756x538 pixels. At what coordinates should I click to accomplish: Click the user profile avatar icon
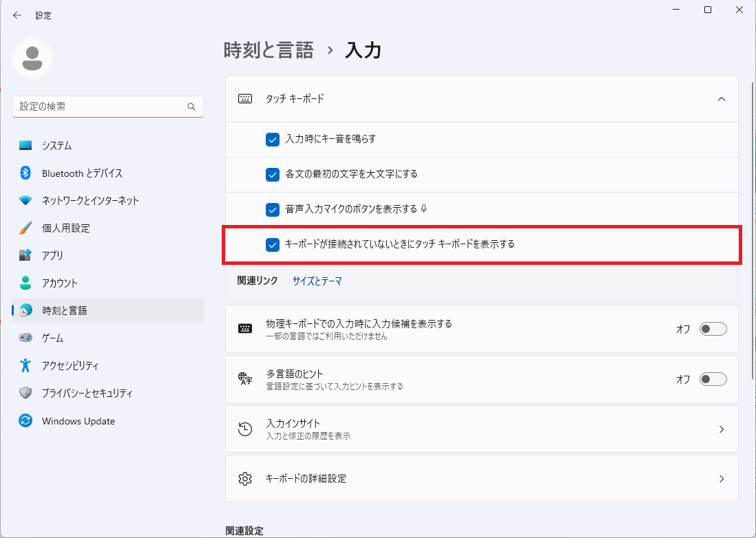tap(32, 58)
